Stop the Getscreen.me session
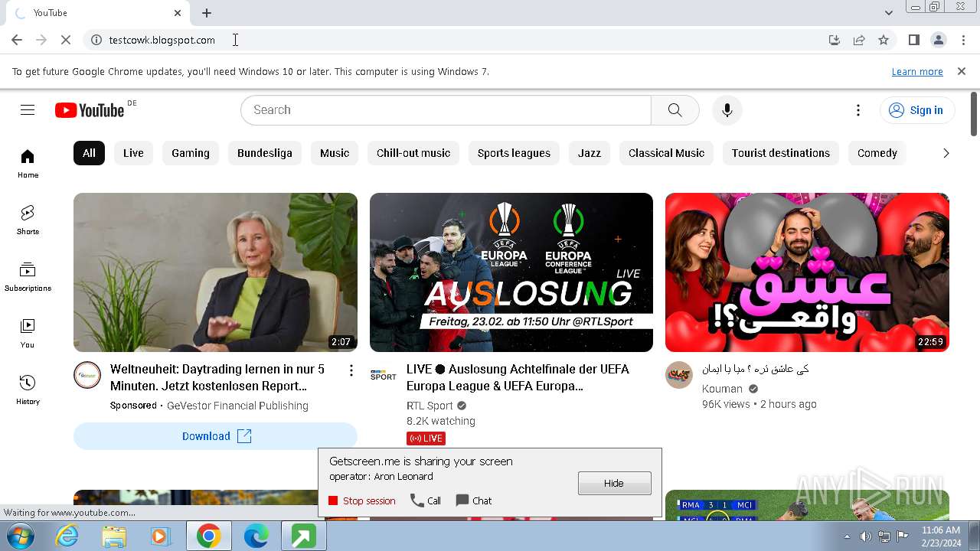This screenshot has height=551, width=980. click(362, 500)
